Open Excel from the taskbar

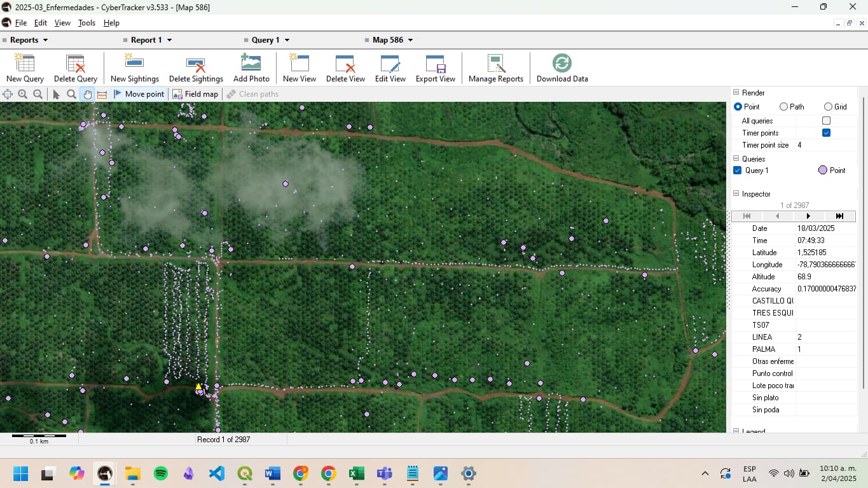(x=356, y=473)
